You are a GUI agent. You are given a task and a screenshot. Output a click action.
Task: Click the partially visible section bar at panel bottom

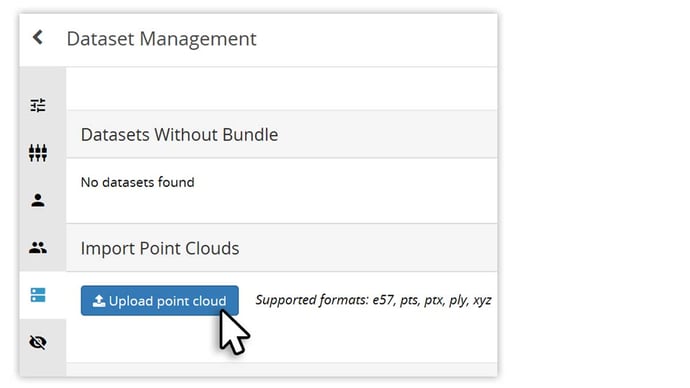coord(282,370)
